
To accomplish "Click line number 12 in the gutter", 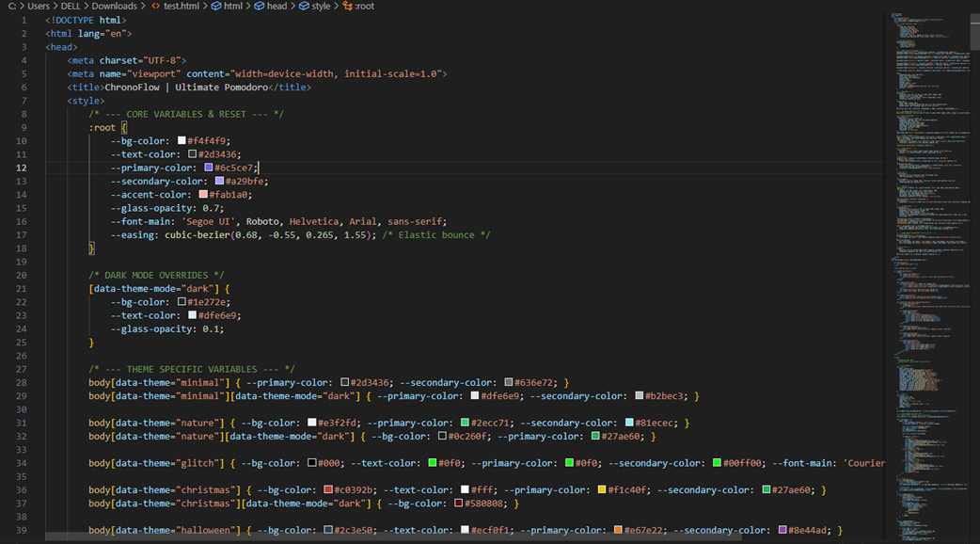I will coord(24,168).
